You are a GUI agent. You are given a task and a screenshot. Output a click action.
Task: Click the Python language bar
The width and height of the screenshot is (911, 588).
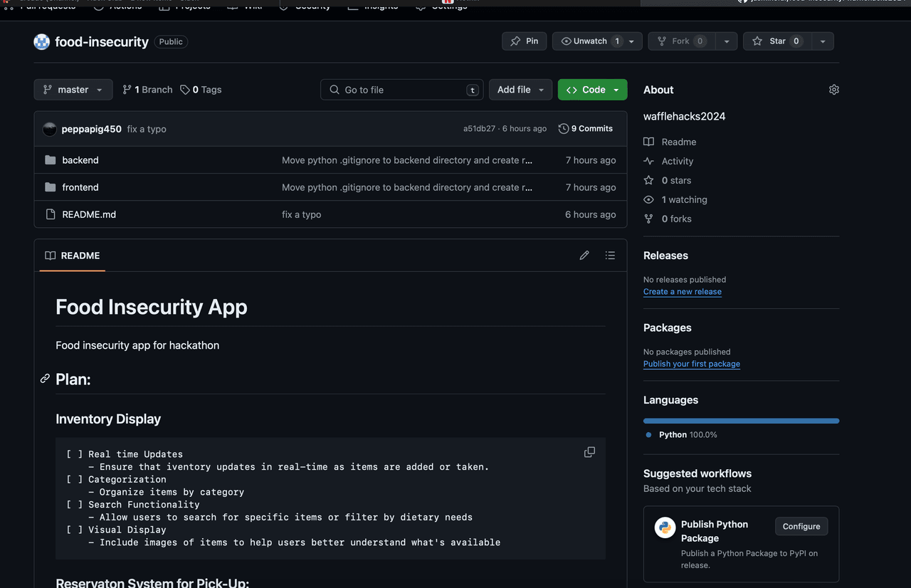[741, 421]
